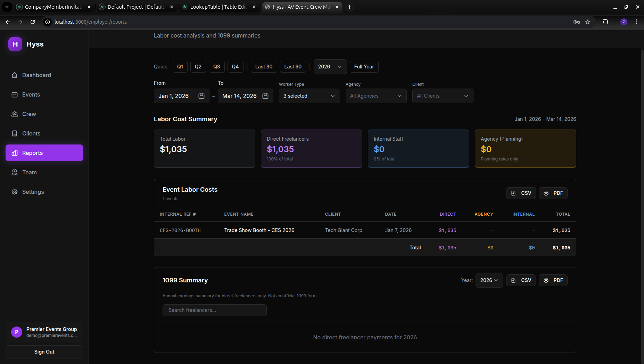Screen dimensions: 644x364
Task: Export Event Labor Costs as CSV
Action: click(521, 193)
